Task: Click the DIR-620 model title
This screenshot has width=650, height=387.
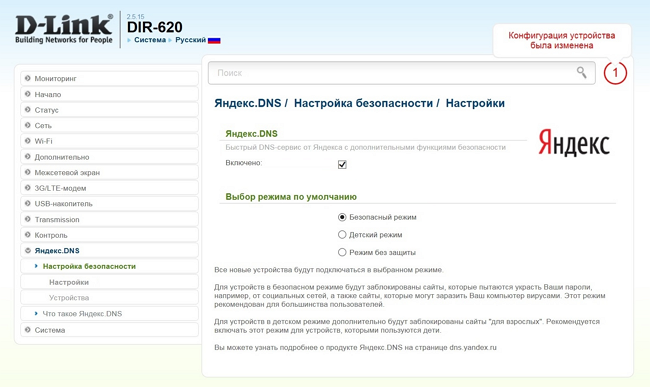Action: pyautogui.click(x=155, y=27)
